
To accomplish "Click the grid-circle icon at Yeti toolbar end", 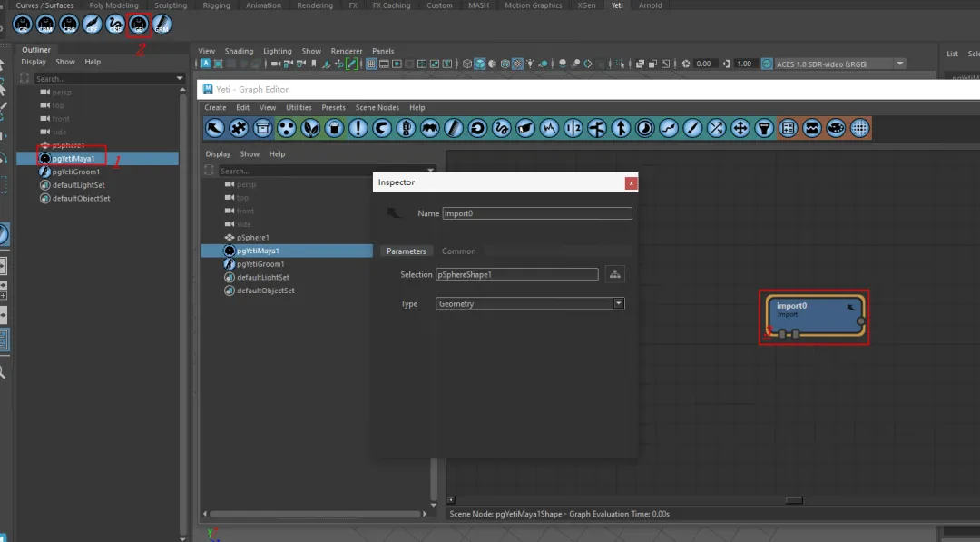I will point(859,128).
